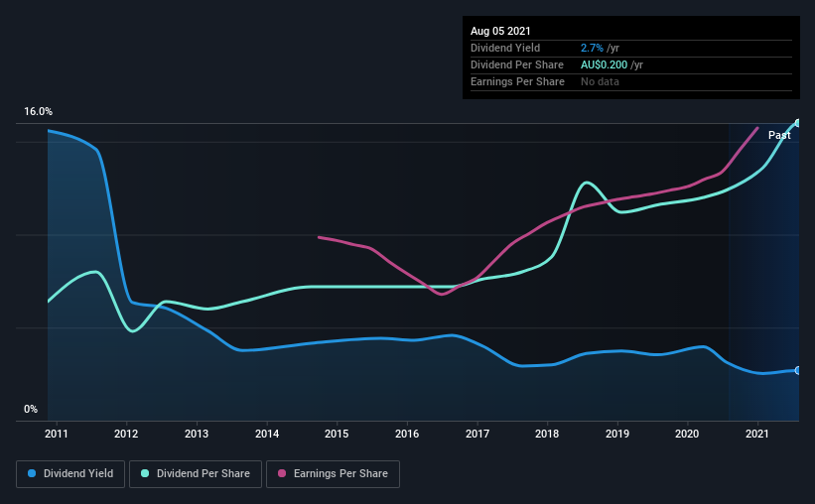The width and height of the screenshot is (815, 504).
Task: Toggle the Dividend Yield legend button
Action: tap(70, 474)
